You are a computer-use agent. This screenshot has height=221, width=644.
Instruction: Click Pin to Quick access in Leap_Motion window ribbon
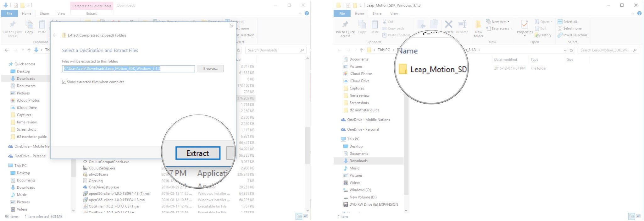point(345,29)
